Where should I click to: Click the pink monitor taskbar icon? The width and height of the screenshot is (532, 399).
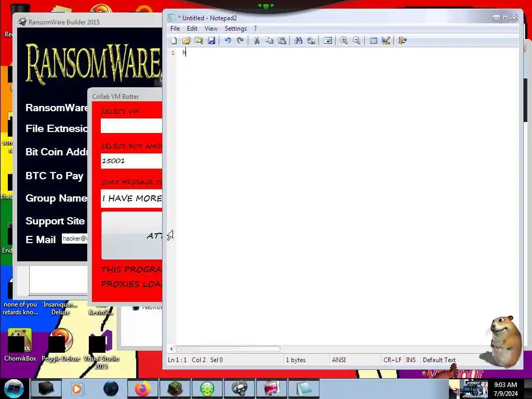coord(271,389)
